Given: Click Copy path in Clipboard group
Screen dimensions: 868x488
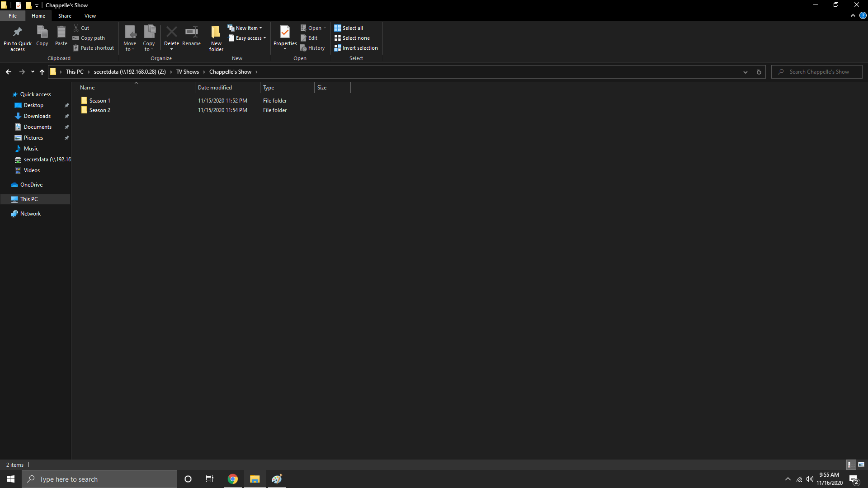Looking at the screenshot, I should 89,38.
